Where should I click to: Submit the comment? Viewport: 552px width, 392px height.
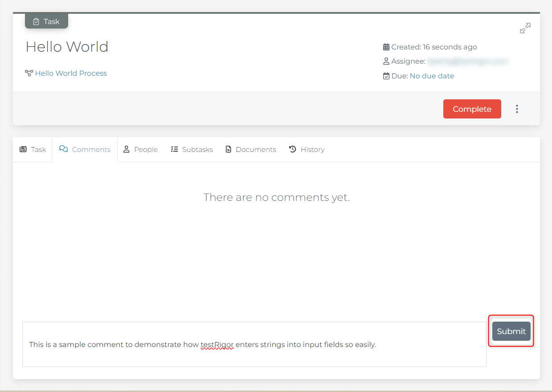(x=511, y=331)
